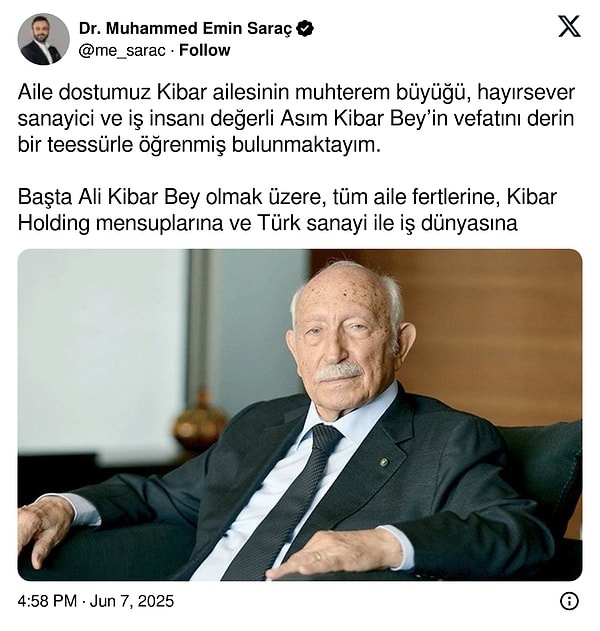Open the tweet info circle icon
The width and height of the screenshot is (600, 631).
point(569,601)
